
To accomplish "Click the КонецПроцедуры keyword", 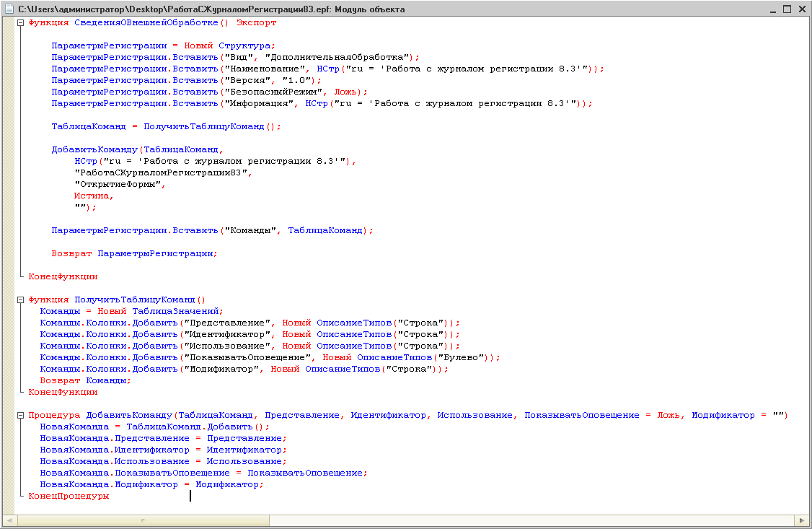I will point(69,497).
